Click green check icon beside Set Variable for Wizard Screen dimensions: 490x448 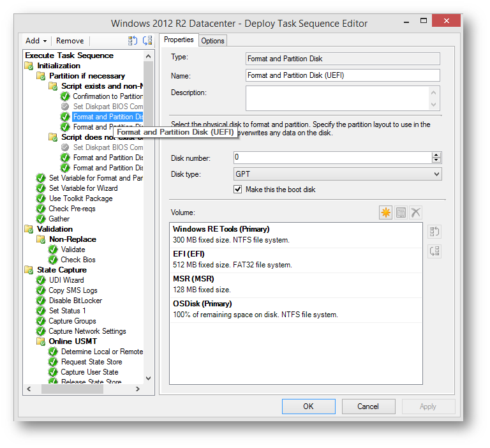coord(41,188)
